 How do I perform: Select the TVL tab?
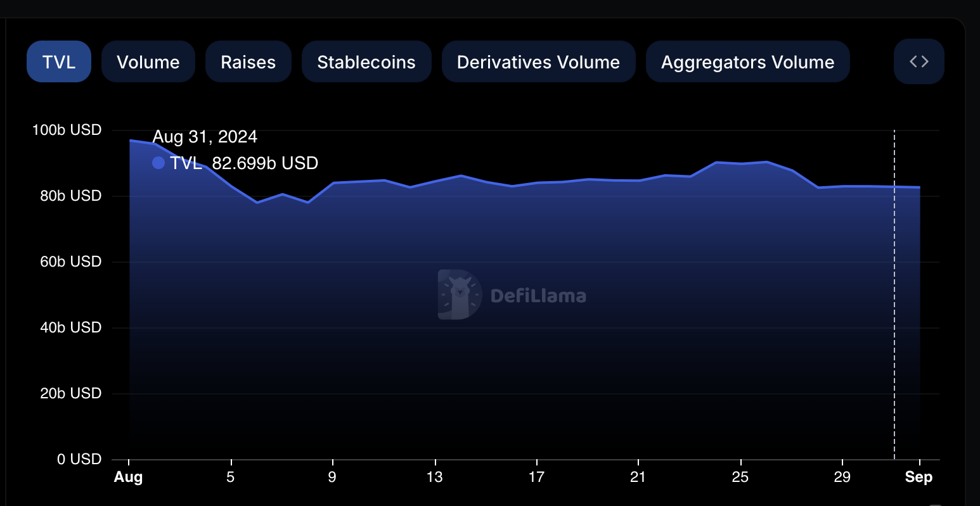pos(59,61)
